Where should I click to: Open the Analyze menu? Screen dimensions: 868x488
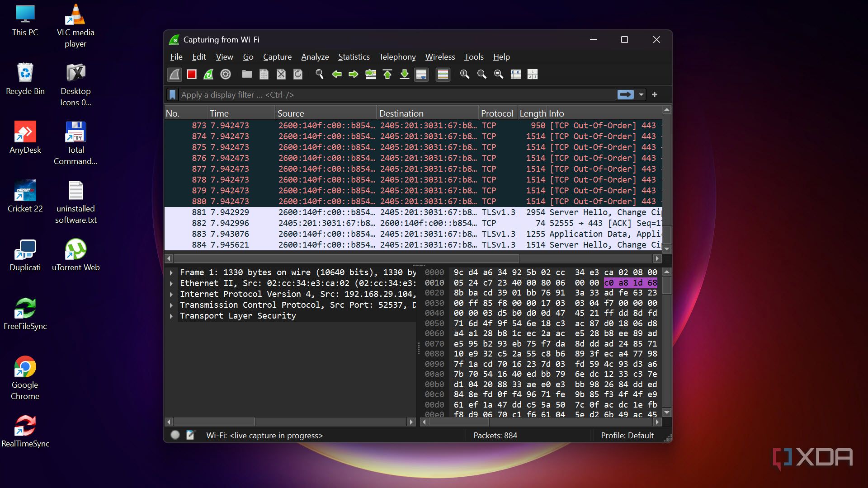tap(315, 57)
